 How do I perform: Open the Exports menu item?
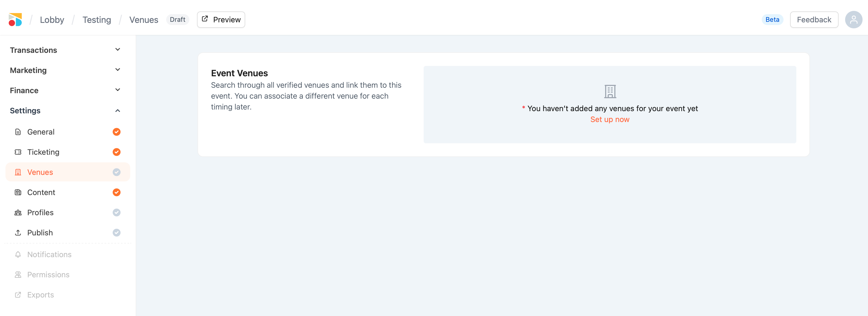click(40, 295)
